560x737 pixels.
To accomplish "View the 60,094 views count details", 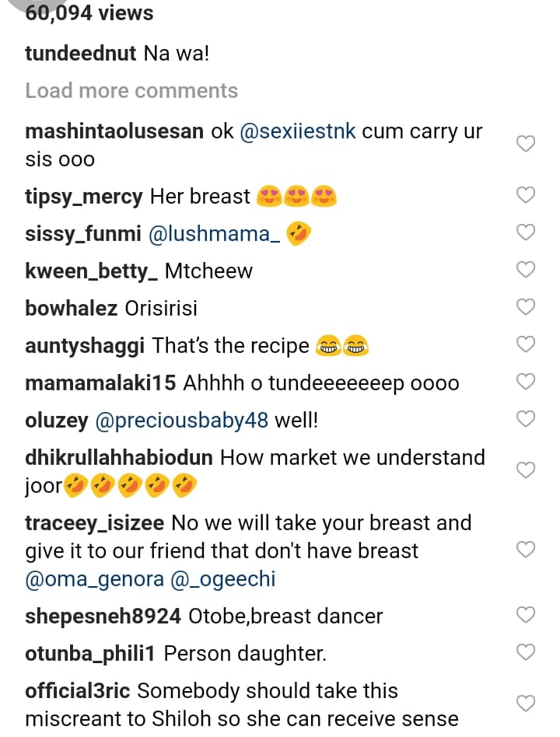I will [x=89, y=12].
